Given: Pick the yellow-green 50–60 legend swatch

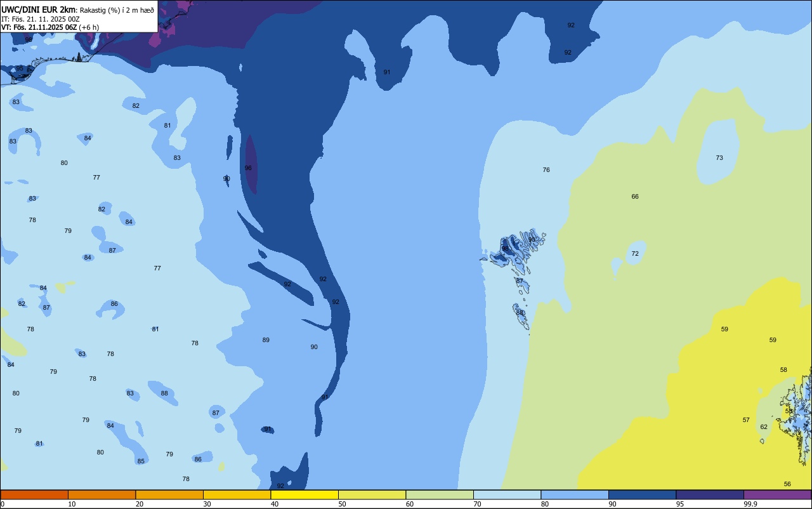Looking at the screenshot, I should (x=372, y=494).
